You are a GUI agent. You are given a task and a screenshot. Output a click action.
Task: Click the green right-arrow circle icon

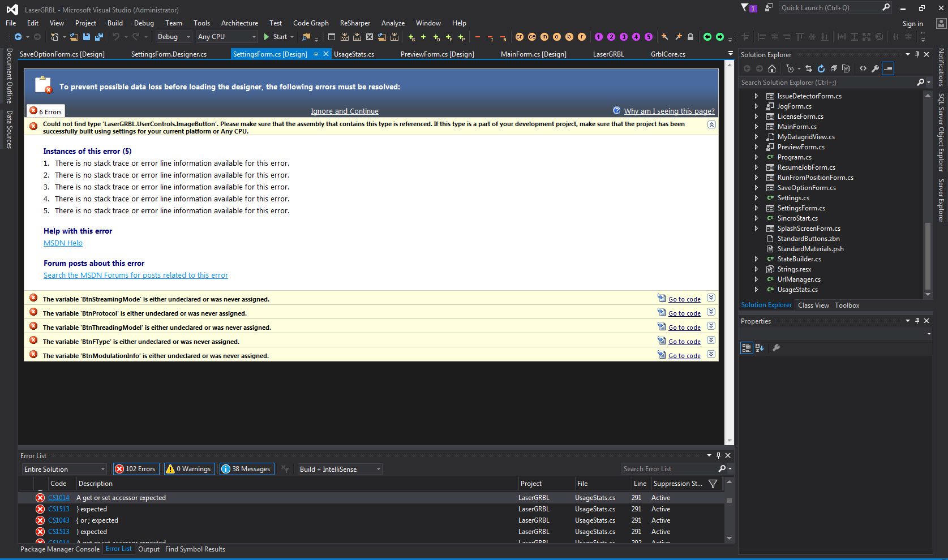(x=720, y=37)
